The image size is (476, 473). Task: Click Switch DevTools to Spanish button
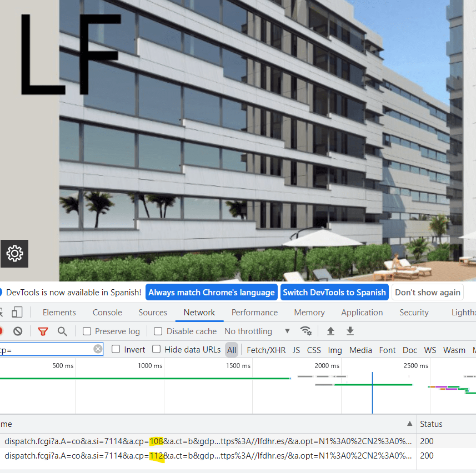[x=334, y=292]
